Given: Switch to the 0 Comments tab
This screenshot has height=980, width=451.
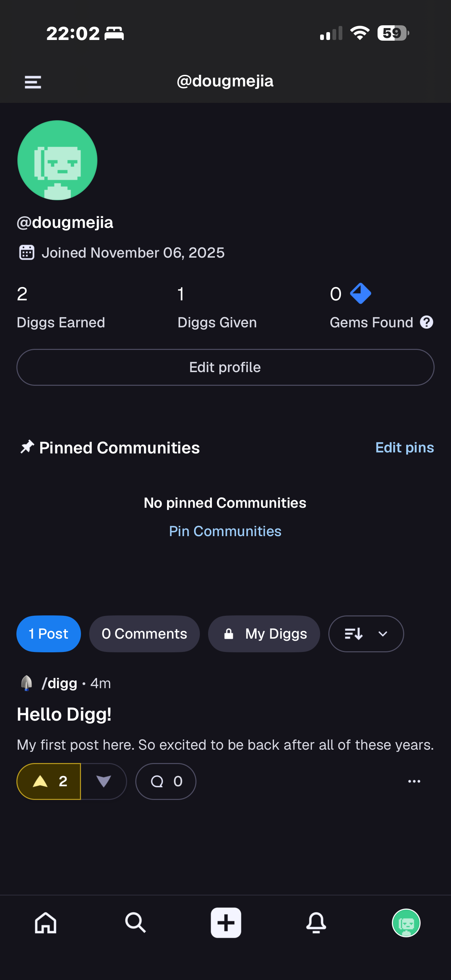Looking at the screenshot, I should click(x=144, y=634).
